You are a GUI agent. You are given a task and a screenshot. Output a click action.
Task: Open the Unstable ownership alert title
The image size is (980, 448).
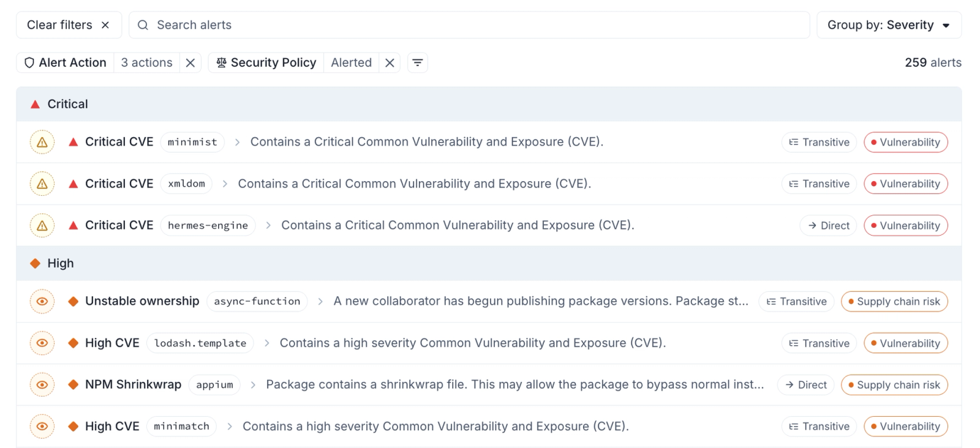(x=142, y=301)
